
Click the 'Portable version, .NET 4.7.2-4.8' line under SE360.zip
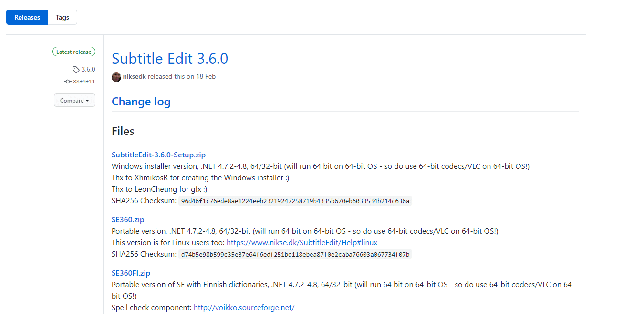(x=305, y=231)
